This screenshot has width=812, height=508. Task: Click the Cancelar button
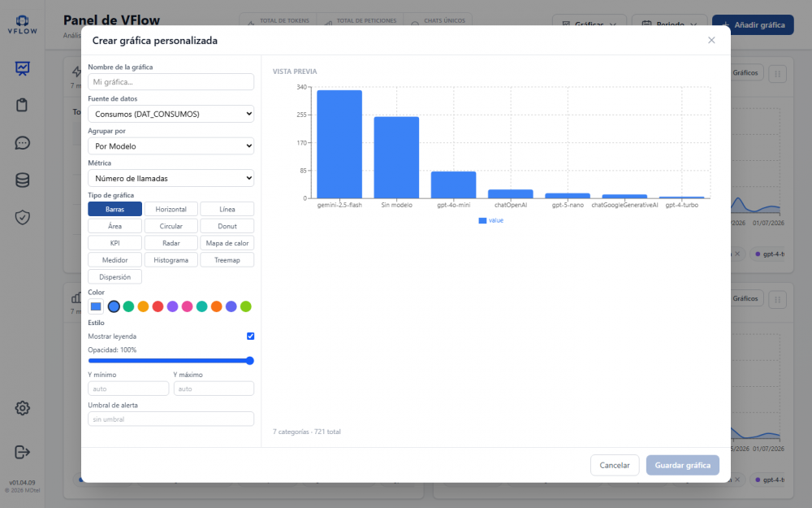tap(615, 465)
